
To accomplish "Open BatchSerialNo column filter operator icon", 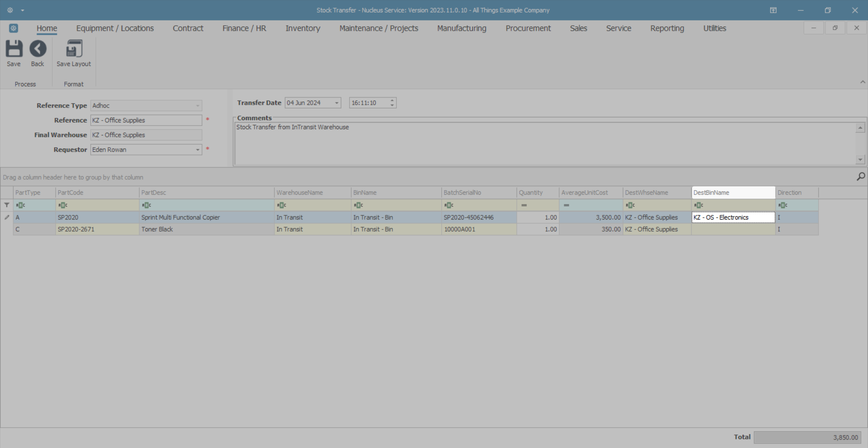I will (449, 205).
